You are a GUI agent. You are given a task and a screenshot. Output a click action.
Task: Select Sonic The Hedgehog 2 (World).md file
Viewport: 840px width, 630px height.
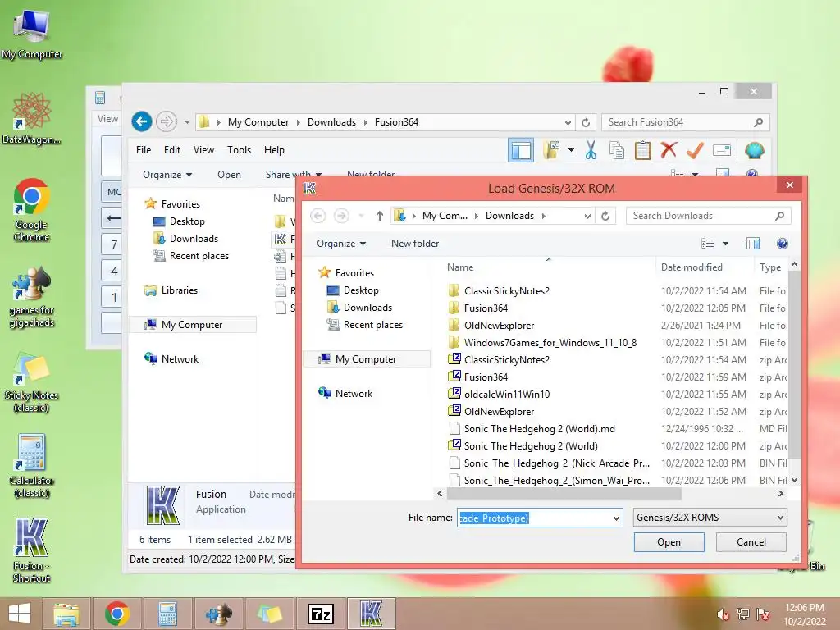(x=540, y=428)
